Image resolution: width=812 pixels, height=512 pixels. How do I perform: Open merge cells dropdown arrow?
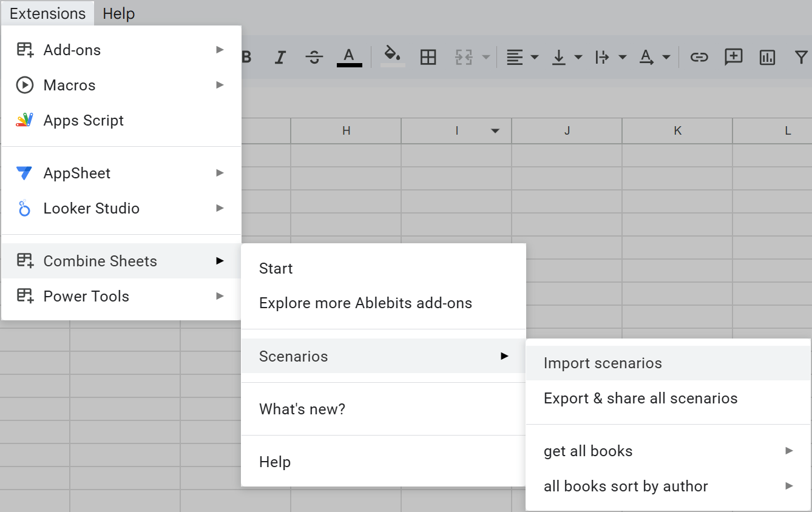pyautogui.click(x=486, y=58)
